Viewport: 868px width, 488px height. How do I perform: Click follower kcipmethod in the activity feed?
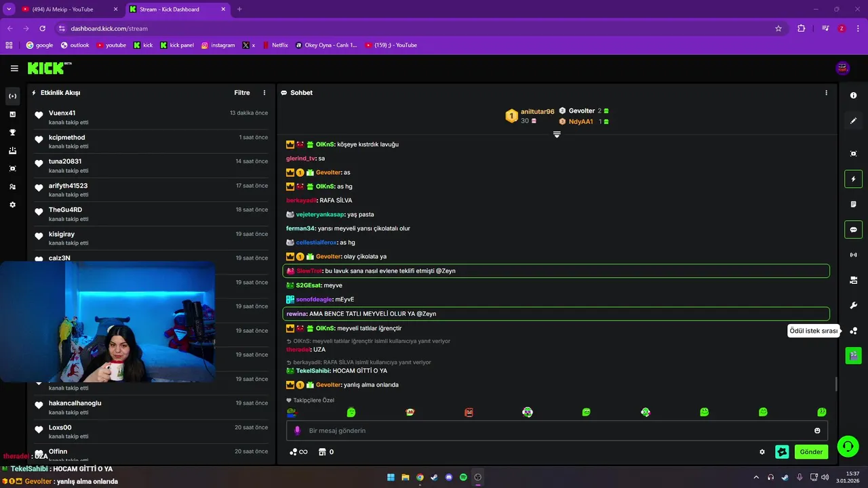[x=66, y=138]
